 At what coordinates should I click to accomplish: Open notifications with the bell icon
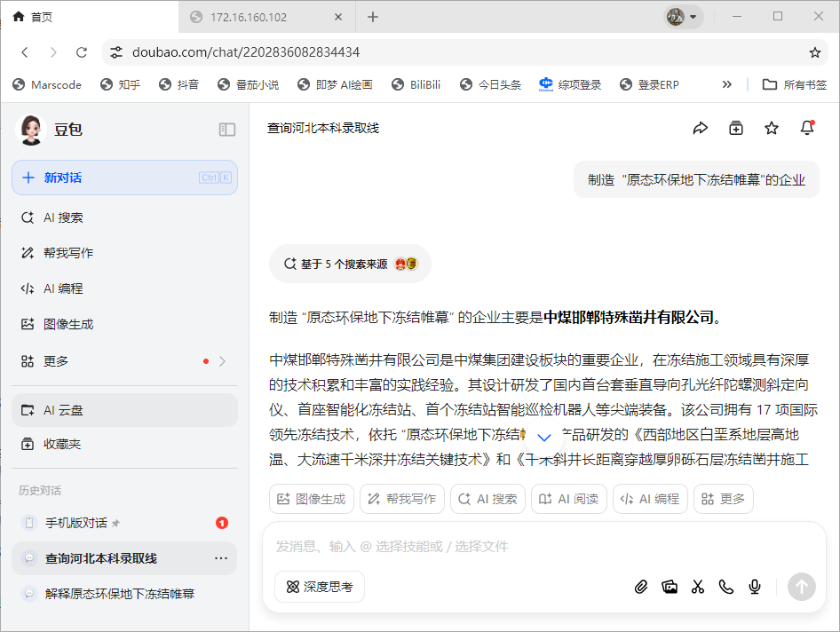pos(806,128)
